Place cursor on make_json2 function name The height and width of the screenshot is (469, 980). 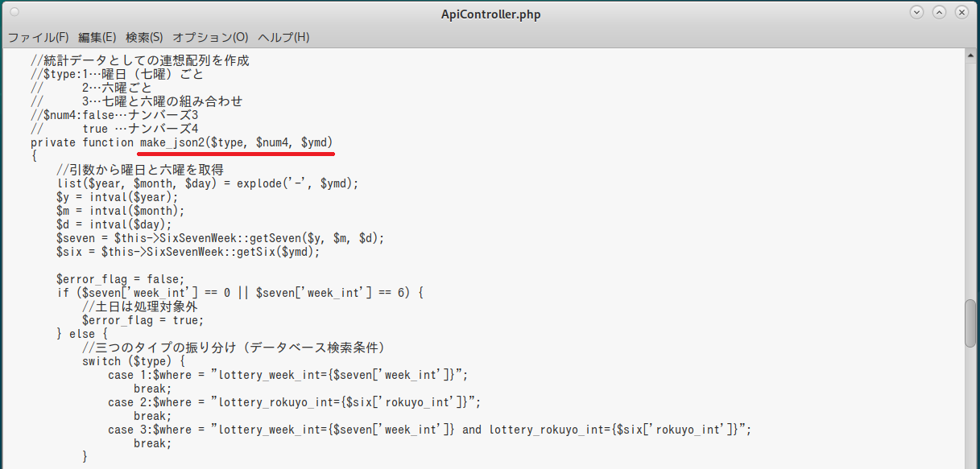pos(172,142)
